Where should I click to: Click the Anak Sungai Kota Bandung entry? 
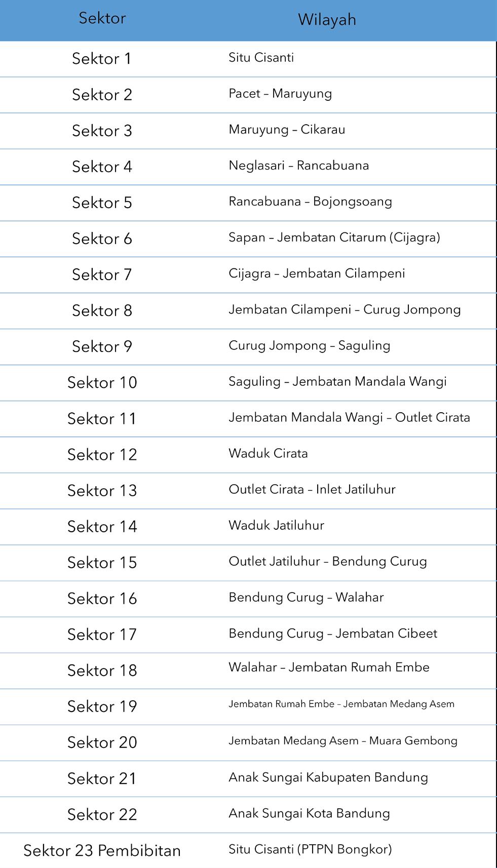point(309,813)
